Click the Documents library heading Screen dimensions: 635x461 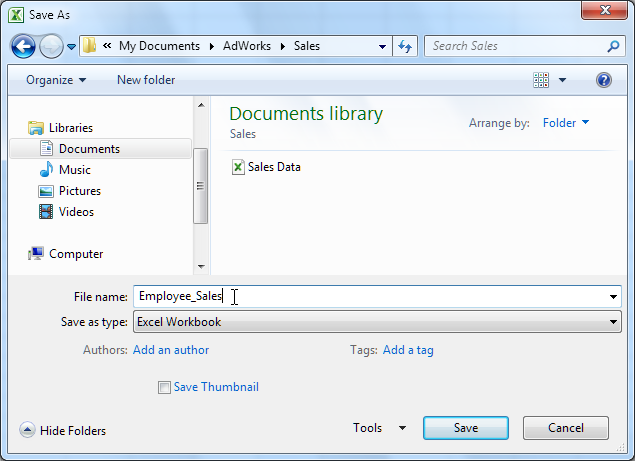pyautogui.click(x=306, y=114)
